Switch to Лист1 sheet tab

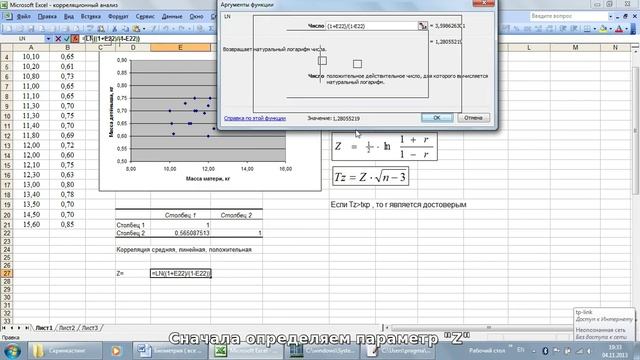[x=44, y=328]
